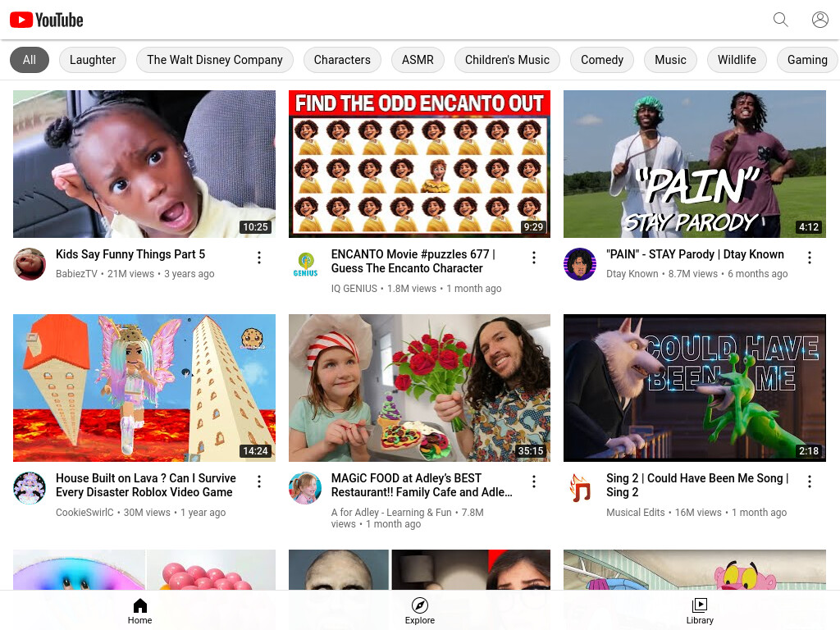Image resolution: width=840 pixels, height=630 pixels.
Task: Select the Children's Music filter chip
Action: click(507, 59)
